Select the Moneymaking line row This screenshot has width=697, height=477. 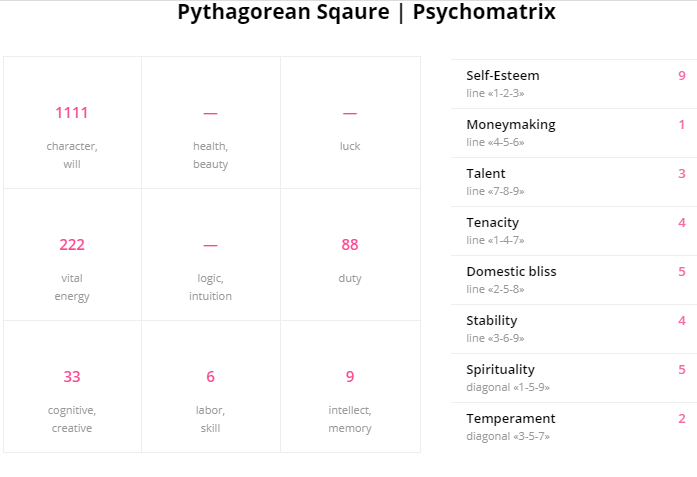point(574,133)
